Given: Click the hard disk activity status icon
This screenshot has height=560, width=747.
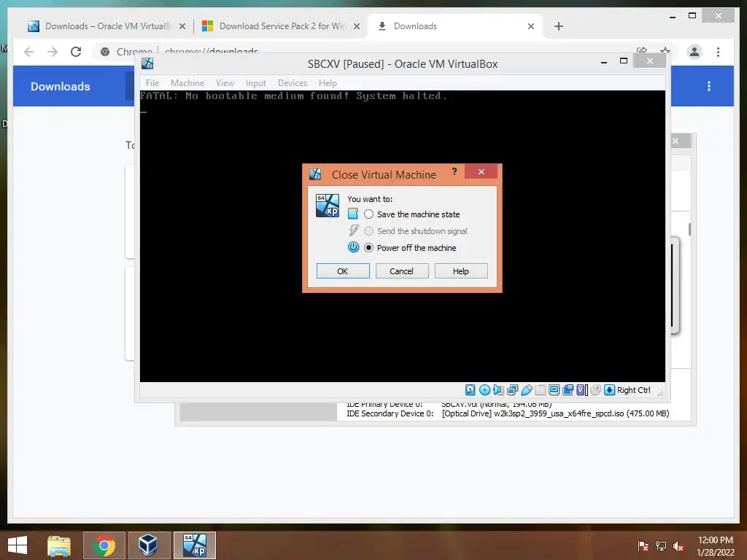Looking at the screenshot, I should pyautogui.click(x=471, y=390).
